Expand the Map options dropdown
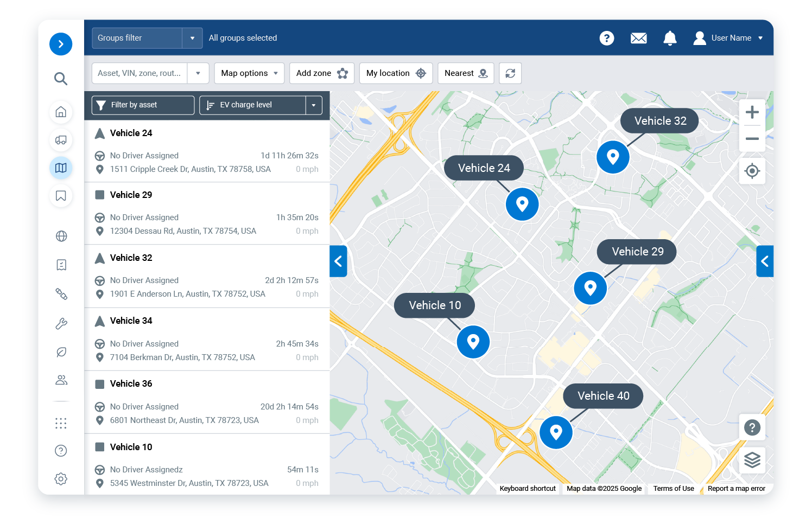The width and height of the screenshot is (812, 525). [x=249, y=73]
